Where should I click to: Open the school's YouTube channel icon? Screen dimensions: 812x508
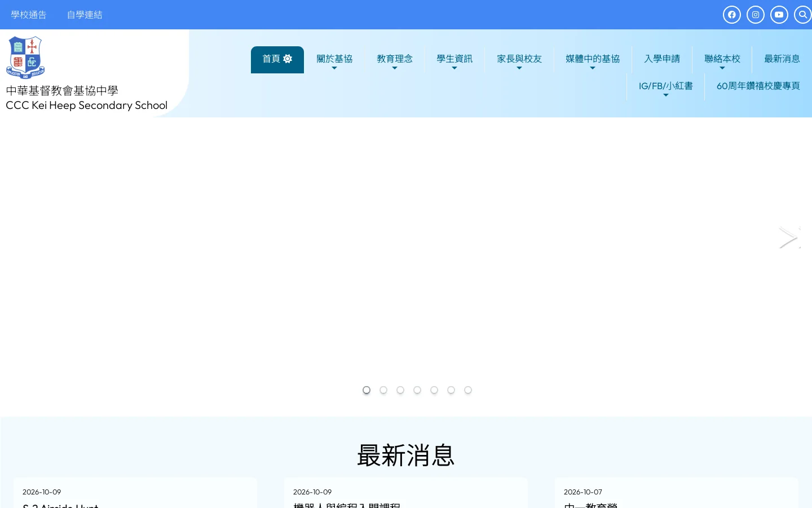point(779,15)
